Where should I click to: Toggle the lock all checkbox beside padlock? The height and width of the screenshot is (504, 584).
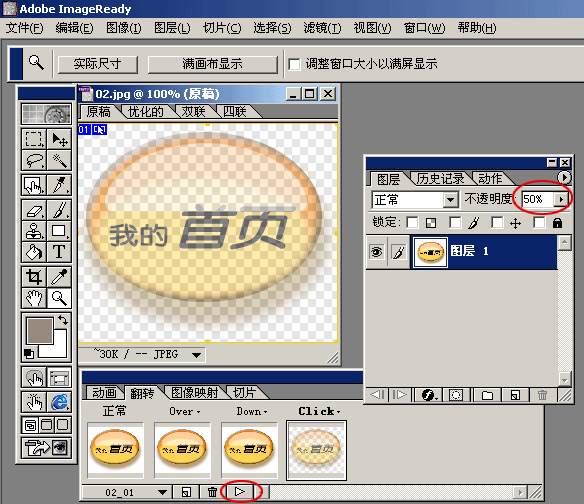(x=539, y=223)
